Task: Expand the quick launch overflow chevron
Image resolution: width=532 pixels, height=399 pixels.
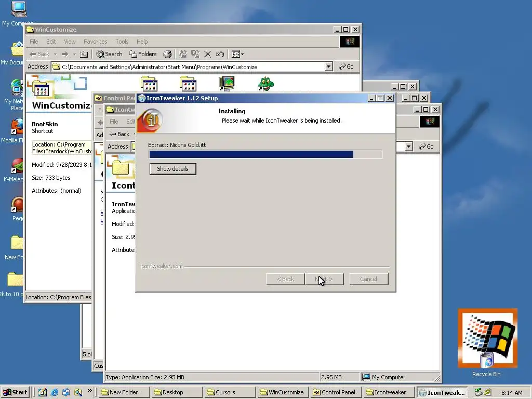Action: 89,391
